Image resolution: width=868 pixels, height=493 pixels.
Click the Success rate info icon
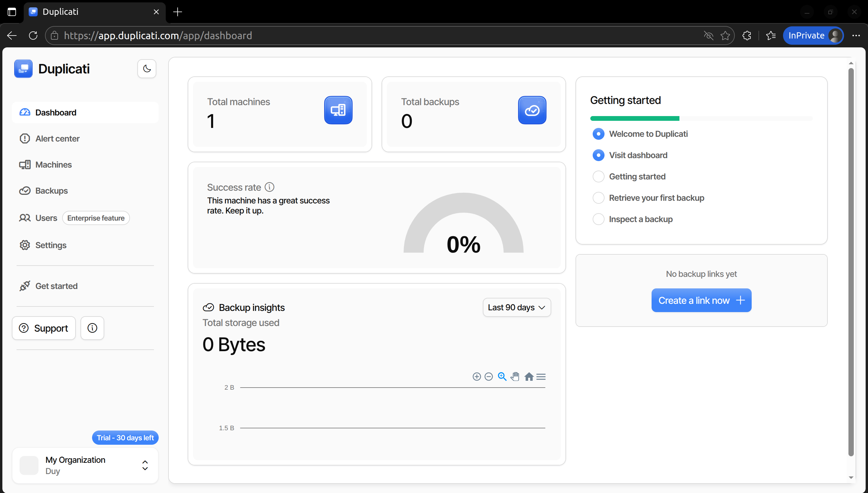[x=269, y=187]
